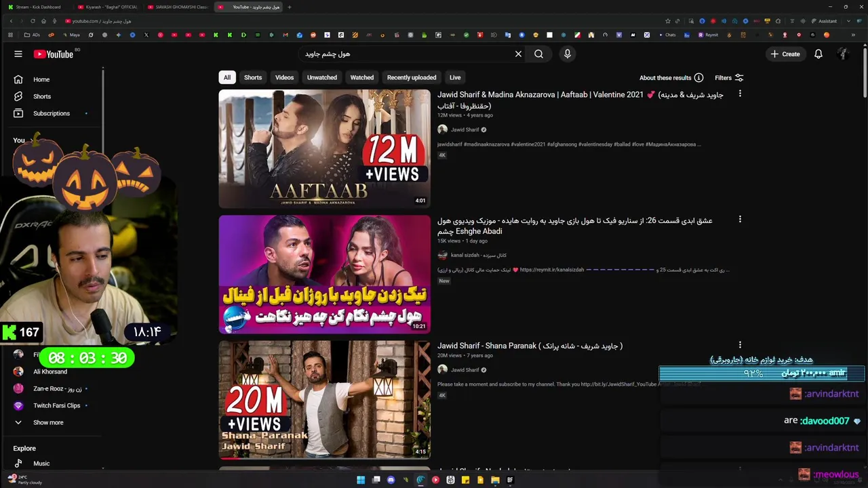
Task: Open the notifications bell
Action: (x=818, y=54)
